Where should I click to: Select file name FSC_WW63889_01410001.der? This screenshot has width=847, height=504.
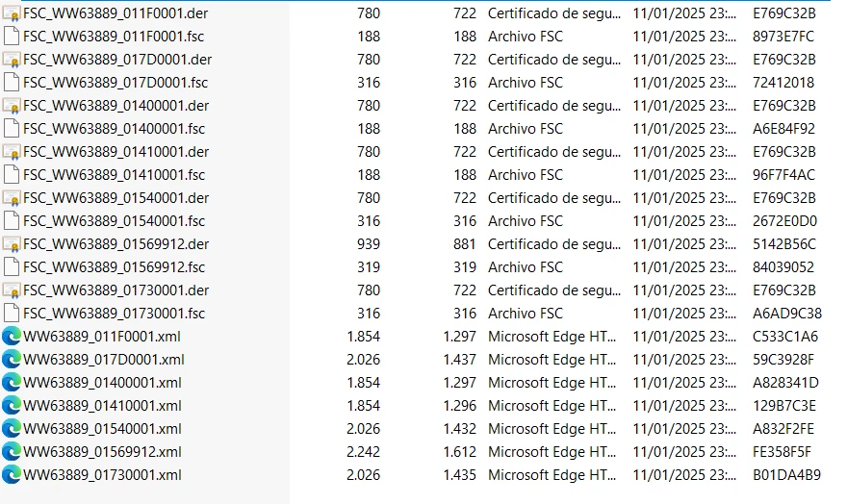click(x=116, y=152)
